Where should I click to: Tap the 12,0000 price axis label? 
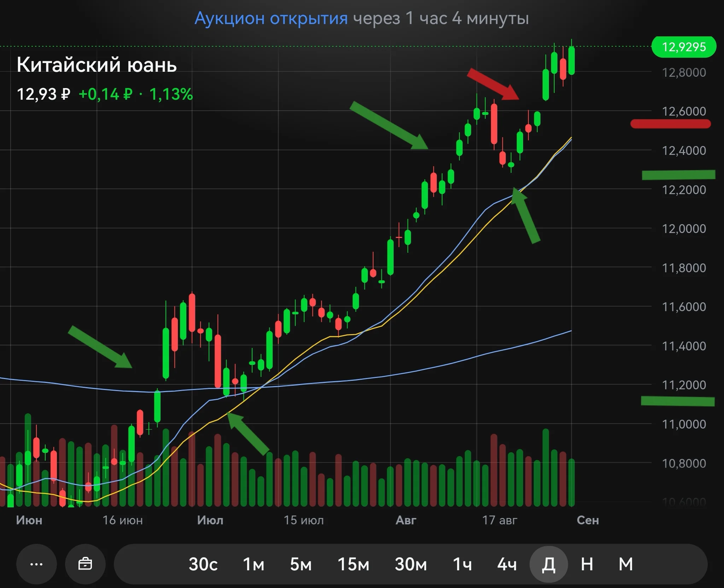pos(684,229)
